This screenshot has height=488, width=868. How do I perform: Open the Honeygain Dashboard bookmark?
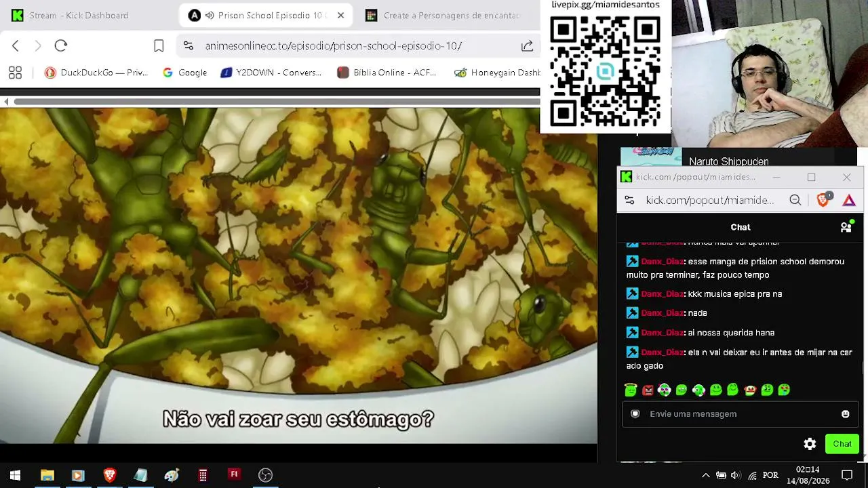click(x=497, y=73)
